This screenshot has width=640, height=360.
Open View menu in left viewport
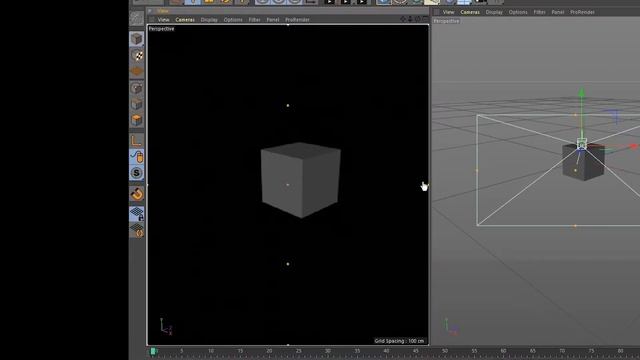click(x=163, y=20)
